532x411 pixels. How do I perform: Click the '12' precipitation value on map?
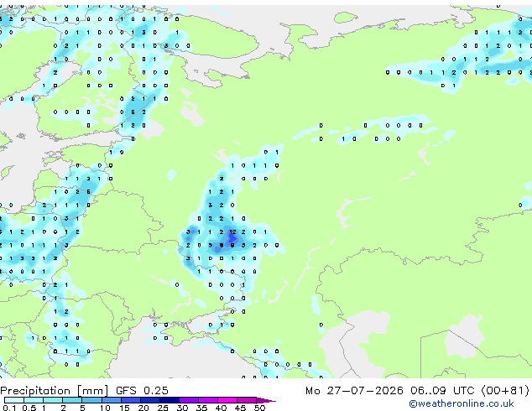(232, 232)
